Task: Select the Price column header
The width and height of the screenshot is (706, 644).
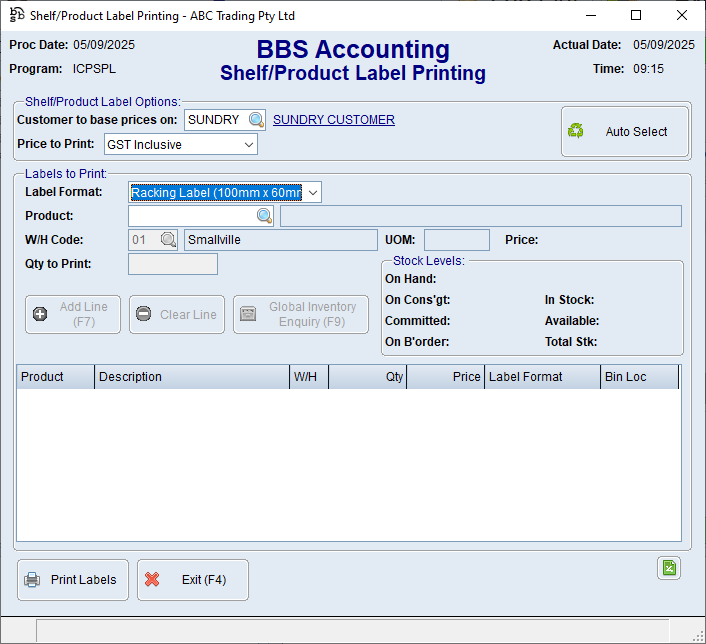Action: [x=445, y=377]
